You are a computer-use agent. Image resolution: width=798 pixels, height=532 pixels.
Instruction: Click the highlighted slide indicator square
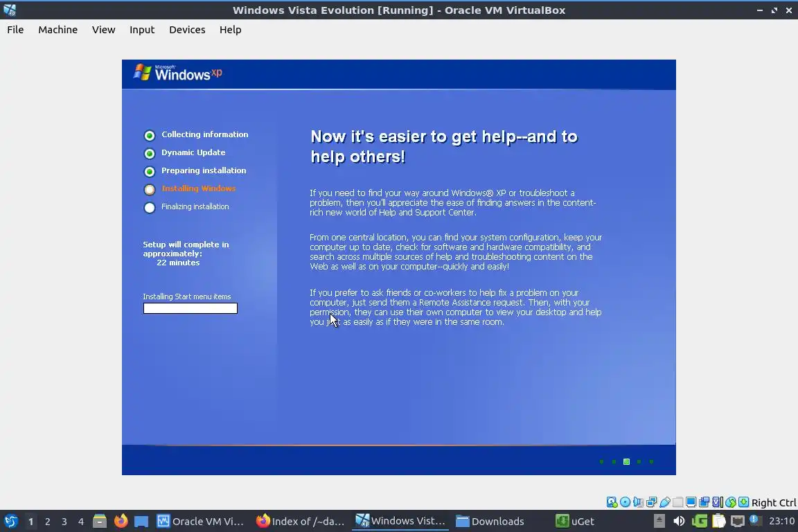click(626, 462)
